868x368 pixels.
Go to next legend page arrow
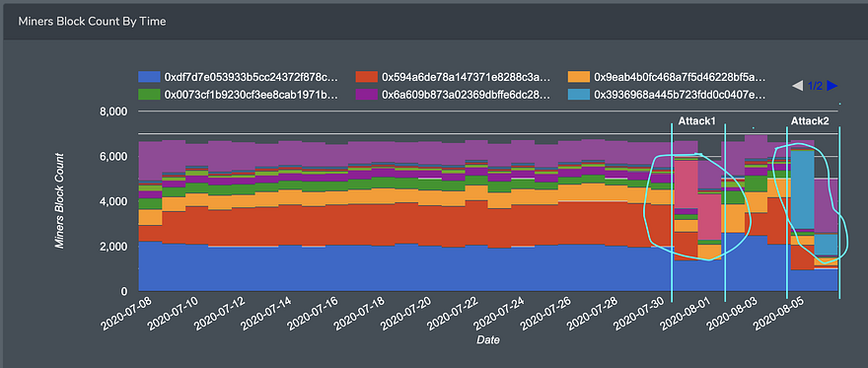pyautogui.click(x=832, y=86)
